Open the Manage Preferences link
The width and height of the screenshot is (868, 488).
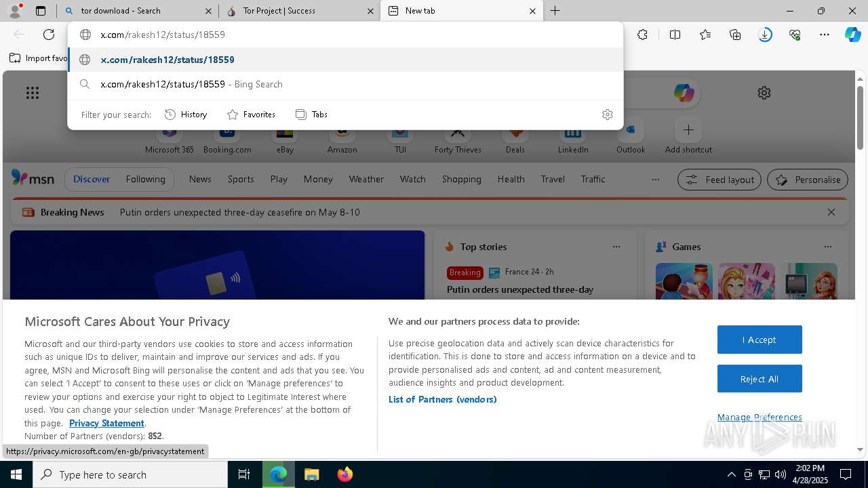point(759,417)
